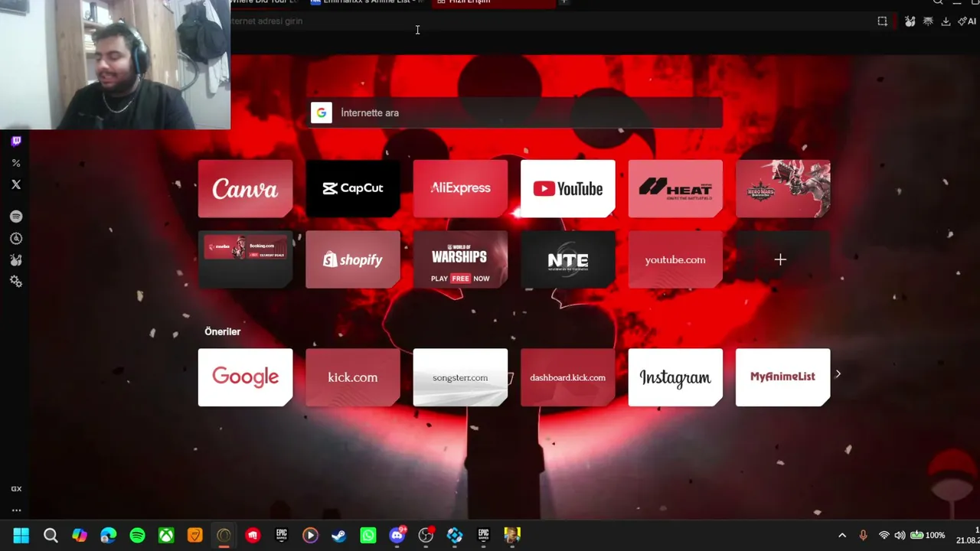Open the percent deals icon in sidebar
Screen dimensions: 980x551
[x=16, y=163]
